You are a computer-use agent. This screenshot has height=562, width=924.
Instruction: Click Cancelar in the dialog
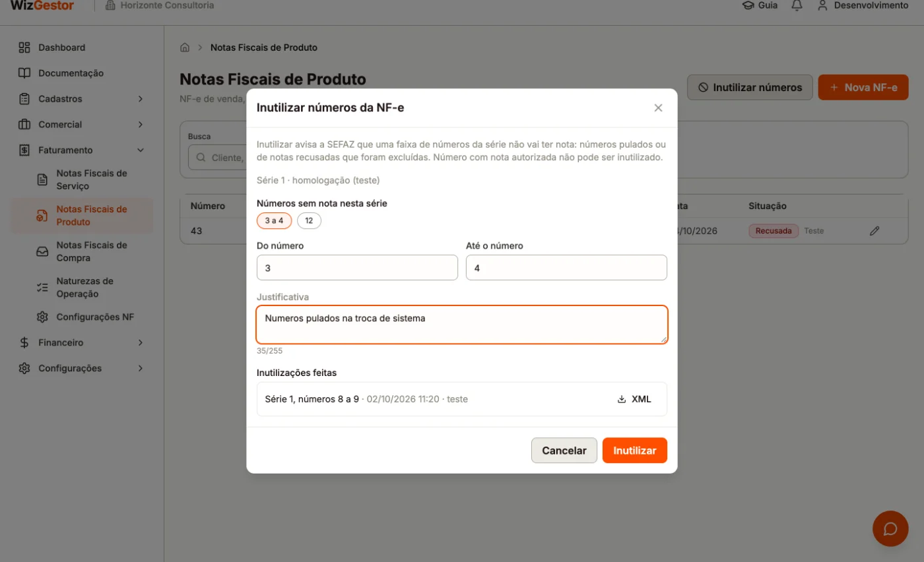(564, 451)
